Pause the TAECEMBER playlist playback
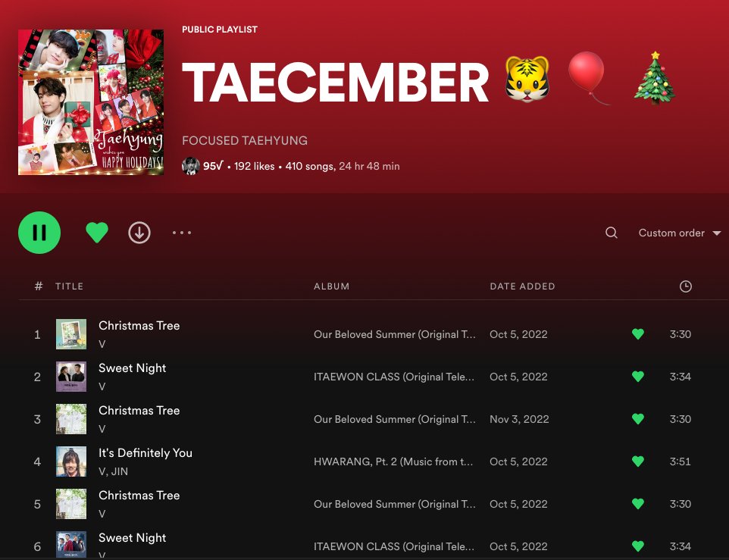The height and width of the screenshot is (560, 729). tap(39, 233)
